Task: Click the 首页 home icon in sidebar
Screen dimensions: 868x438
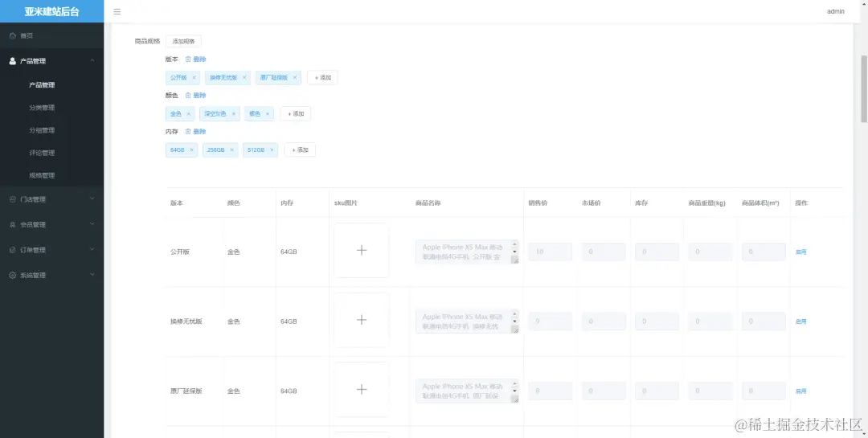Action: point(13,35)
